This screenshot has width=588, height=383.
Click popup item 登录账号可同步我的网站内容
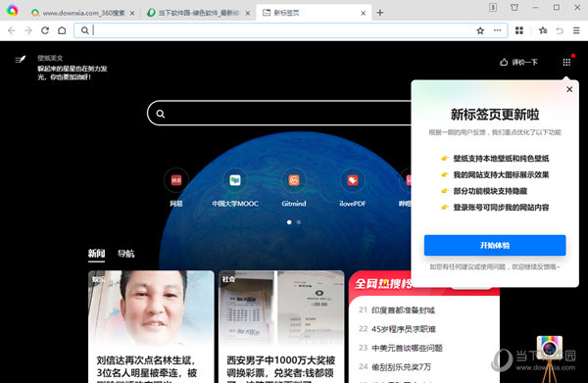coord(501,208)
